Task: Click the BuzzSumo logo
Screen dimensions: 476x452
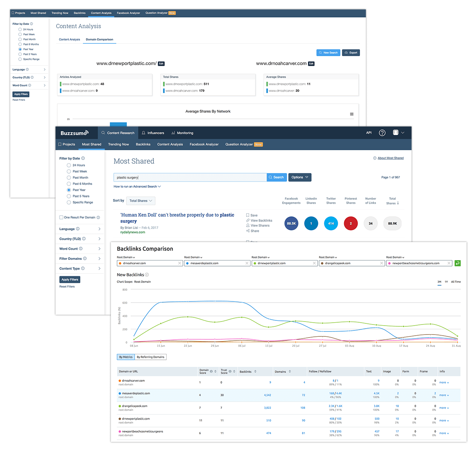Action: [74, 133]
